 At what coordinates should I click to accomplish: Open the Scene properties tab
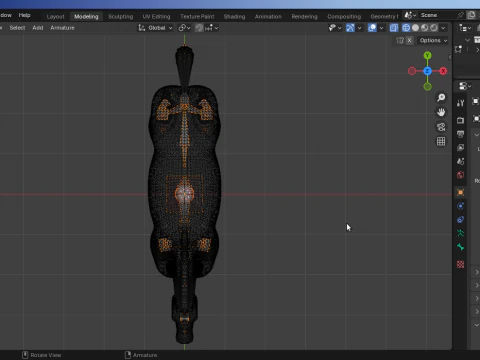click(x=460, y=161)
